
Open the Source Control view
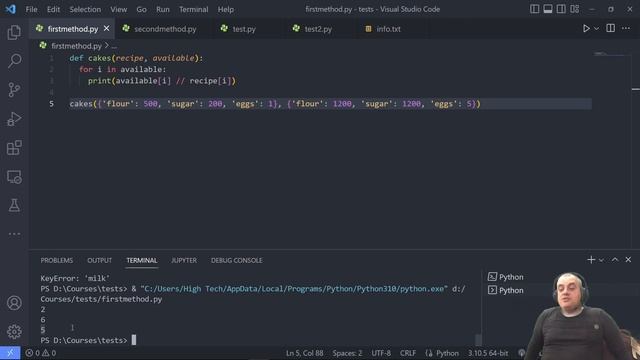click(x=14, y=90)
